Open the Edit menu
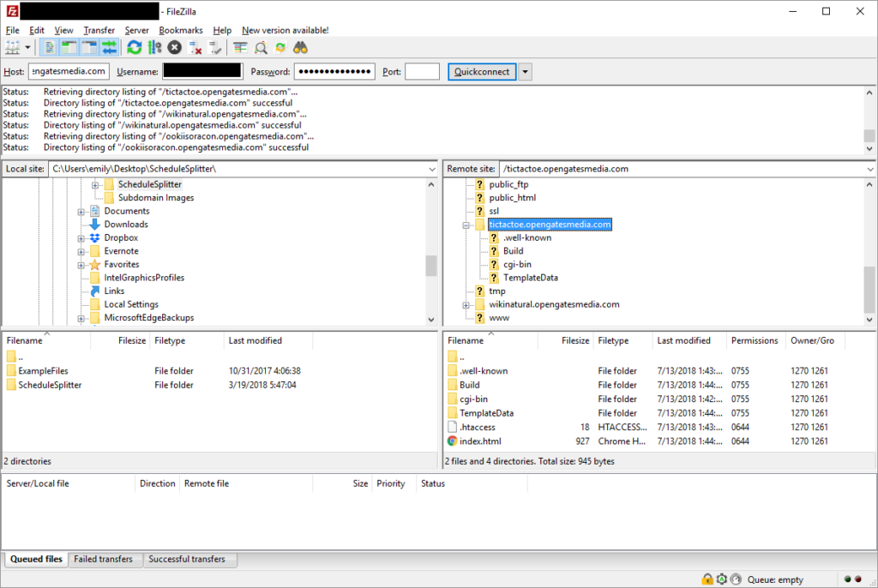Viewport: 878px width, 588px height. coord(37,30)
